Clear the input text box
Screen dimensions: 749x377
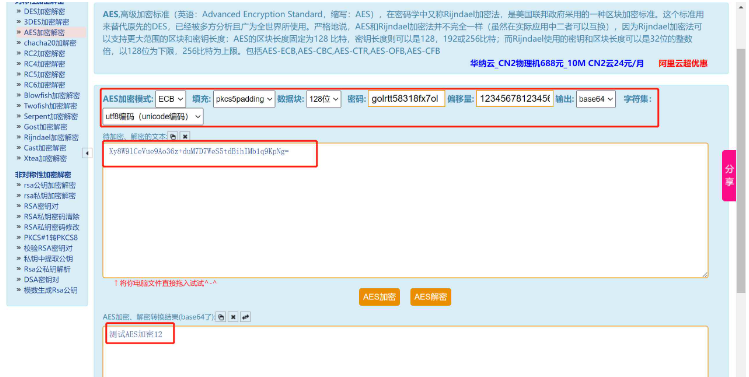(x=185, y=137)
